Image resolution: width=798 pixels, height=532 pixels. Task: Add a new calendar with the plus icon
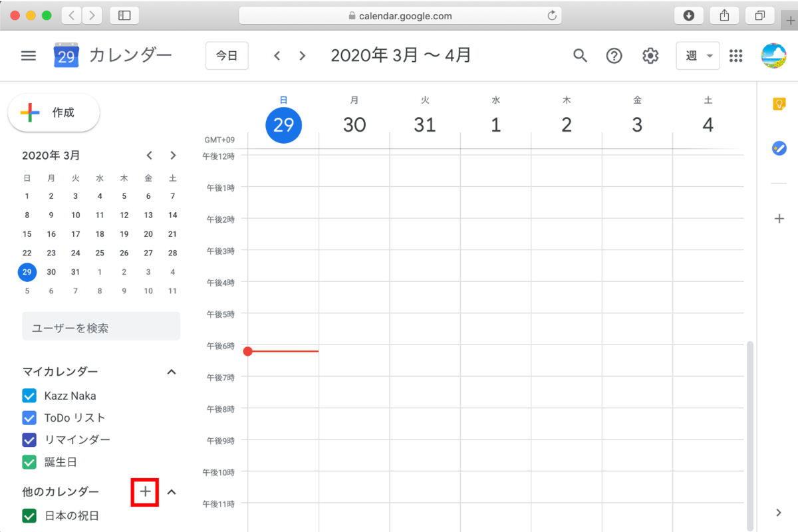(145, 491)
